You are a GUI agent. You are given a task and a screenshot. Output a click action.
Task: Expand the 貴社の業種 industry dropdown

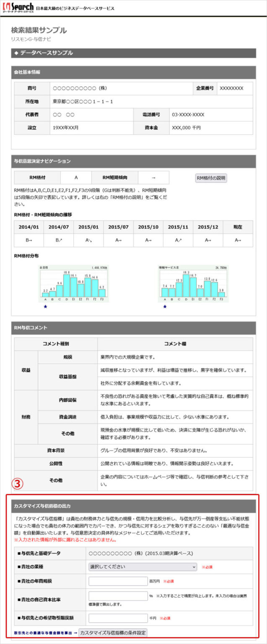pos(143,567)
